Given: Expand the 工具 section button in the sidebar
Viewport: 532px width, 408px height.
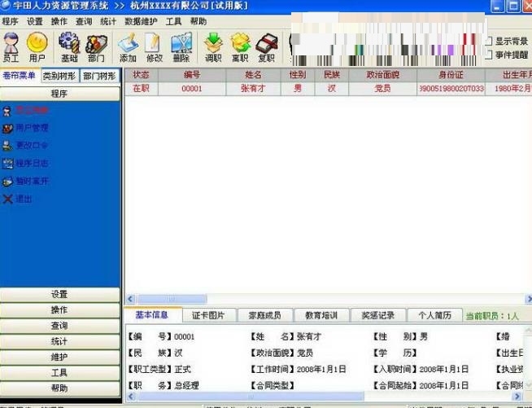Looking at the screenshot, I should (59, 373).
